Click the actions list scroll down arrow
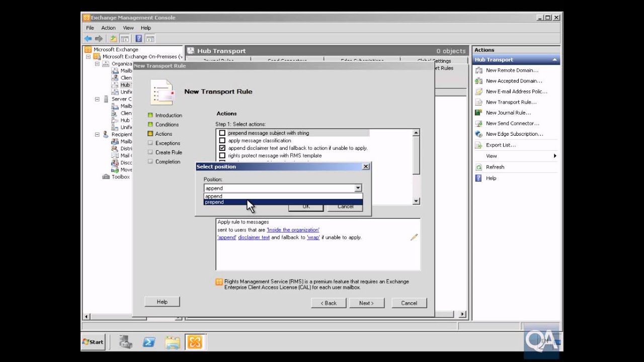The height and width of the screenshot is (362, 644). 416,201
